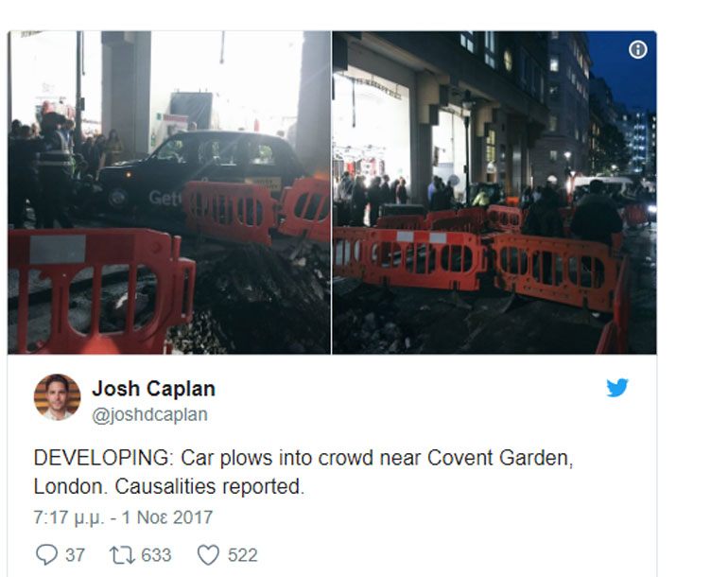Image resolution: width=728 pixels, height=577 pixels.
Task: Open the Twitter bird logo
Action: (617, 388)
